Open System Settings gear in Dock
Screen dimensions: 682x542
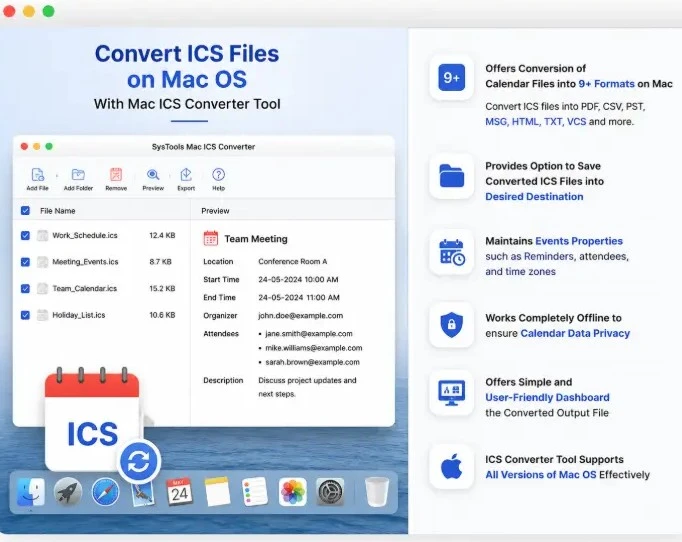coord(330,492)
